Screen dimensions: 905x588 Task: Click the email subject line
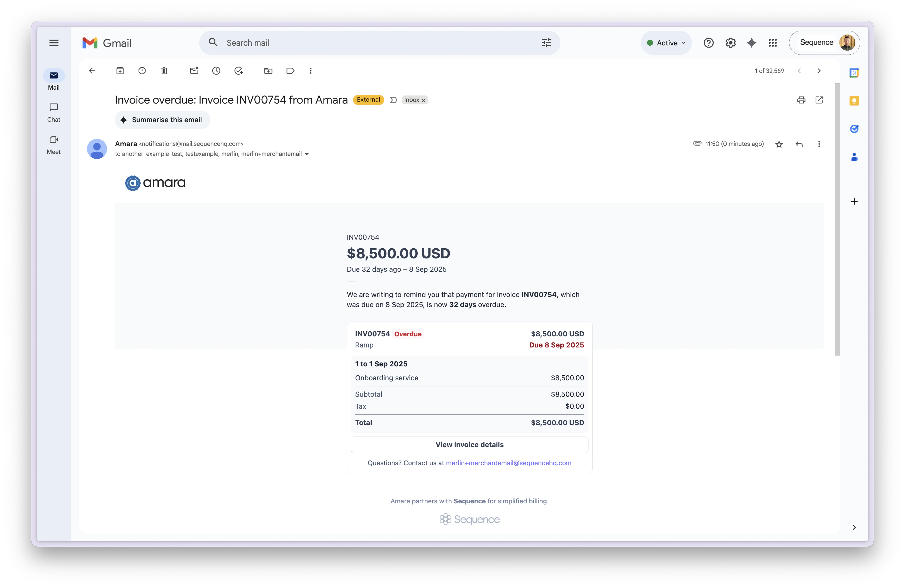click(x=231, y=100)
